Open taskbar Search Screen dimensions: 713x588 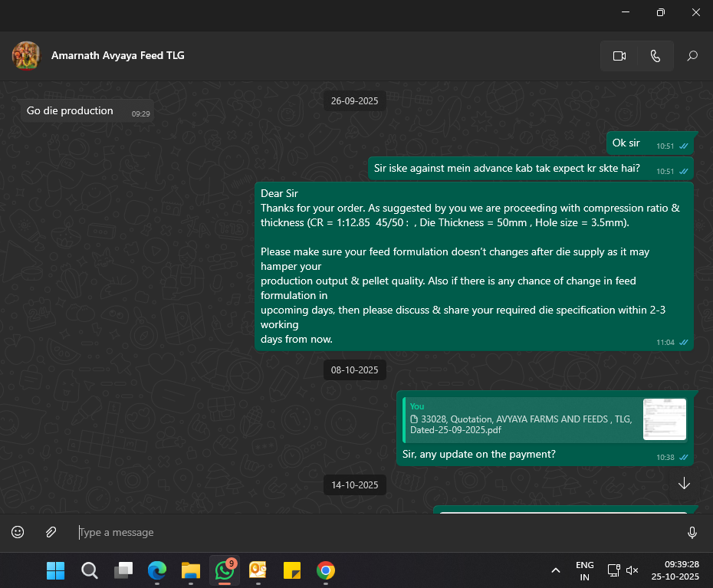[90, 570]
